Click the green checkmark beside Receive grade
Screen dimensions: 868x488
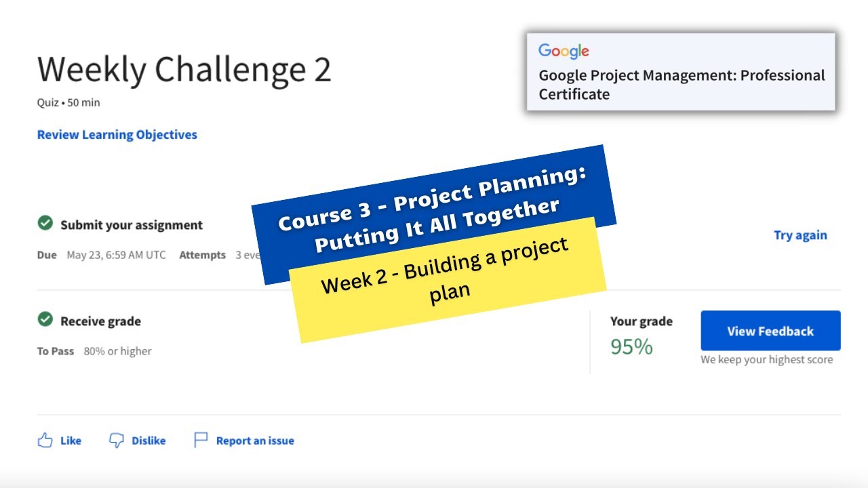45,319
